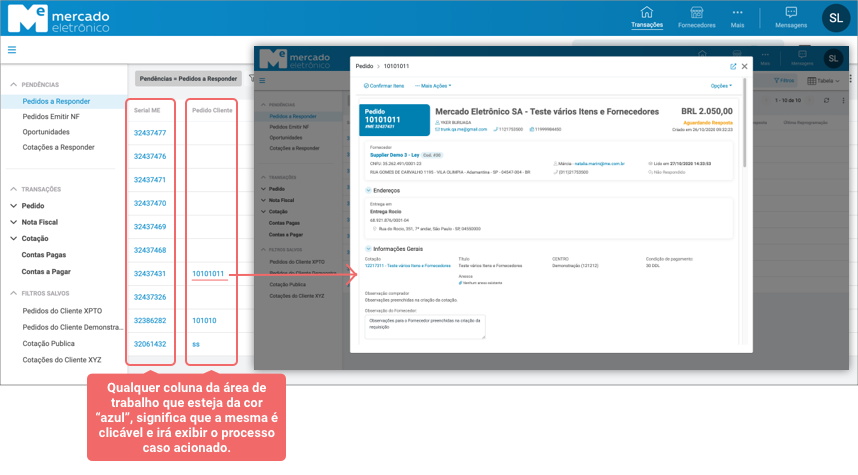Open serial ME link 32437471

(x=150, y=180)
